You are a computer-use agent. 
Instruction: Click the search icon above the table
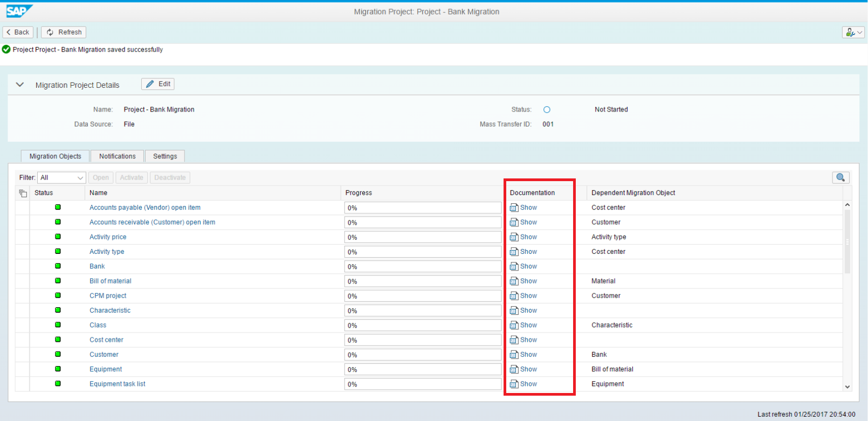[x=841, y=177]
